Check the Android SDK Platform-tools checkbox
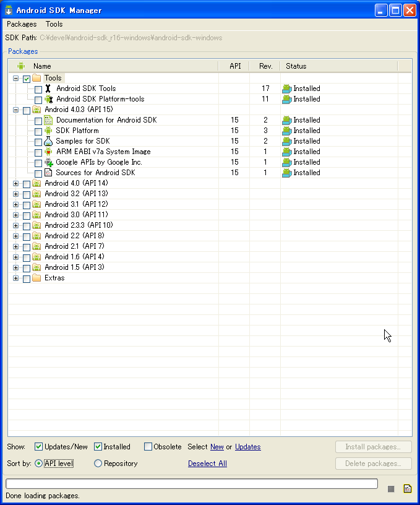Image resolution: width=420 pixels, height=505 pixels. [x=38, y=100]
